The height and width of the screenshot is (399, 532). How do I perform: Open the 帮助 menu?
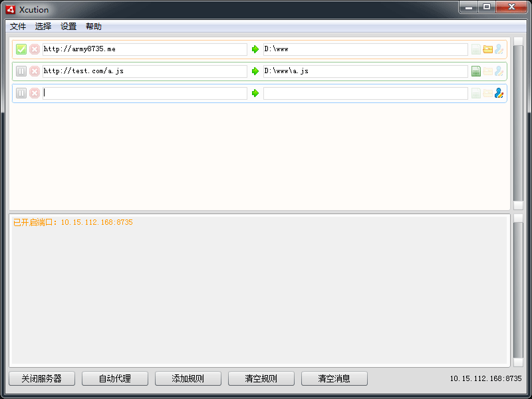click(94, 27)
